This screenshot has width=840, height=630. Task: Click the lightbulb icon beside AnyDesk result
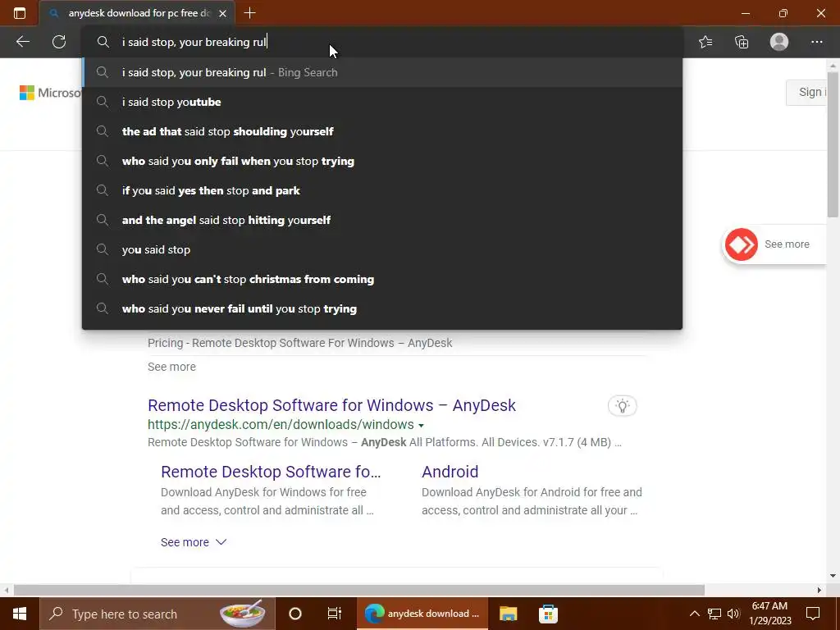622,406
